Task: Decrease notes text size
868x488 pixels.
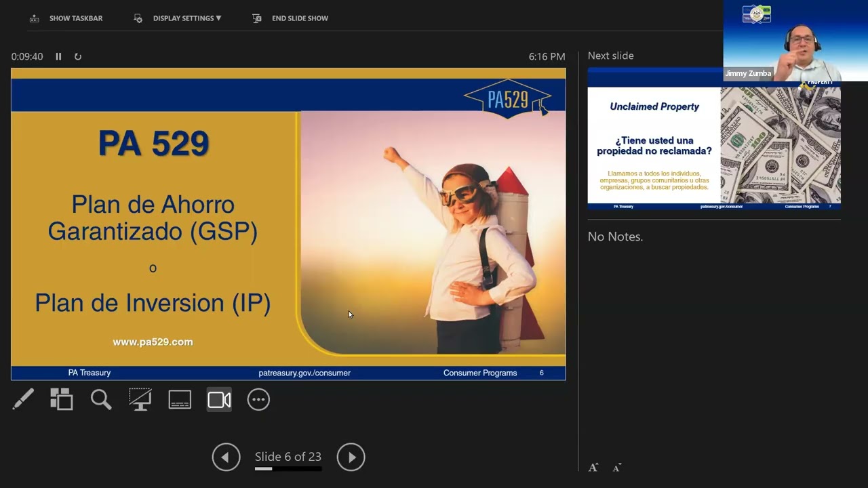Action: [x=617, y=468]
